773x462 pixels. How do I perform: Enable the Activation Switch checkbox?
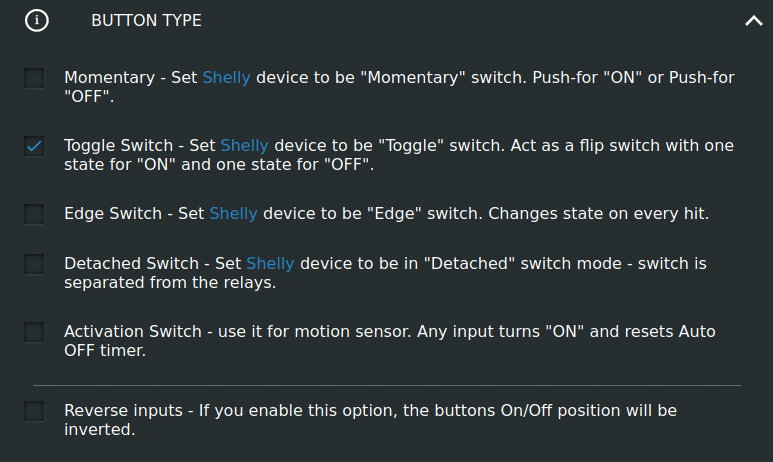(34, 332)
